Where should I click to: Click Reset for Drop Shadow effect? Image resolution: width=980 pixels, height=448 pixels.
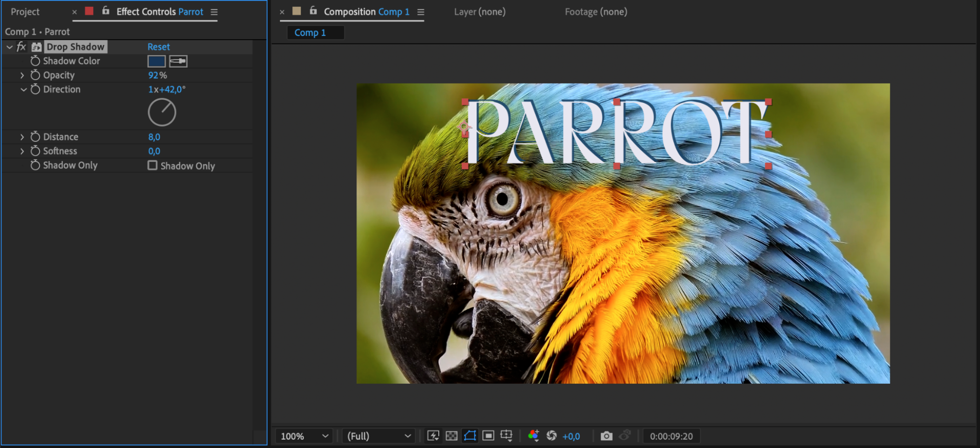(x=158, y=47)
